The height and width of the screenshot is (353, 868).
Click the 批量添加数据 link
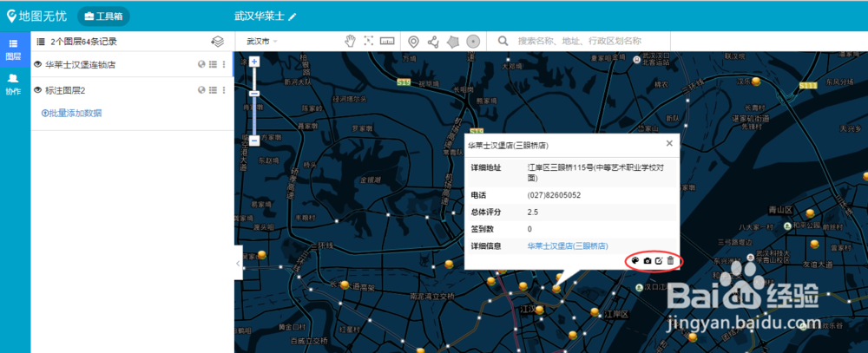[x=72, y=114]
